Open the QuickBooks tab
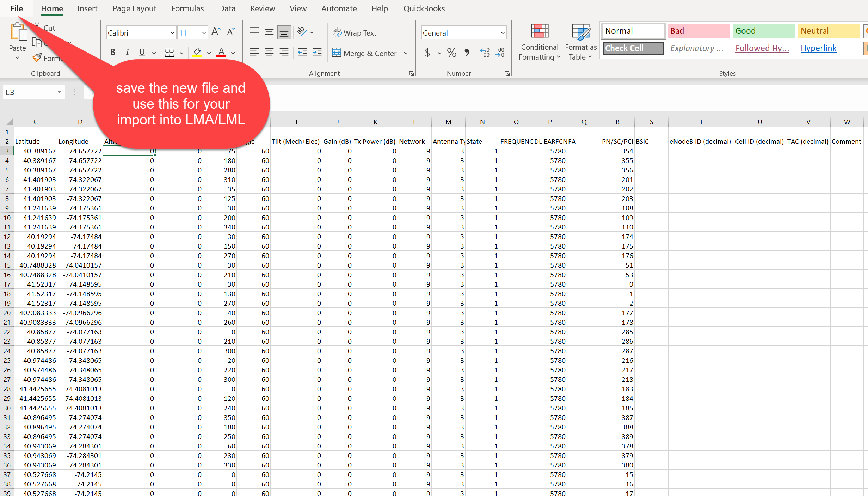 [x=424, y=8]
